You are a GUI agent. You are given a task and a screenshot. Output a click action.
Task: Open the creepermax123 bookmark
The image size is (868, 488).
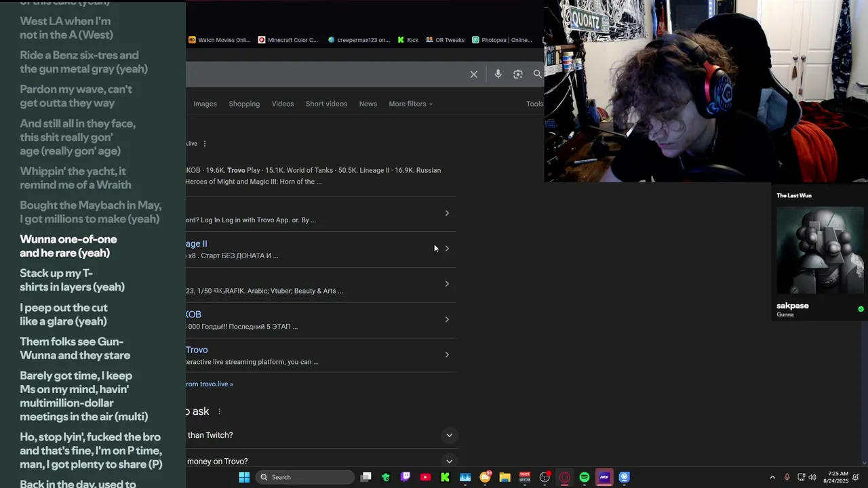359,40
